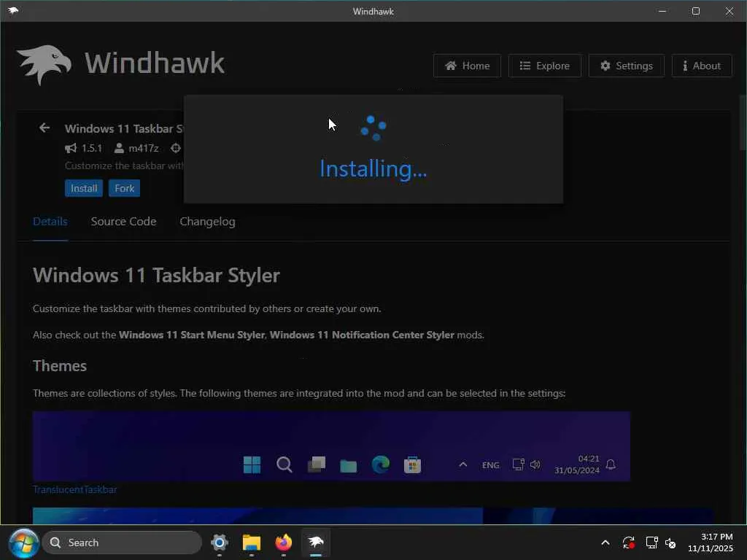Click the author user icon near m417z
This screenshot has width=747, height=560.
(x=119, y=148)
